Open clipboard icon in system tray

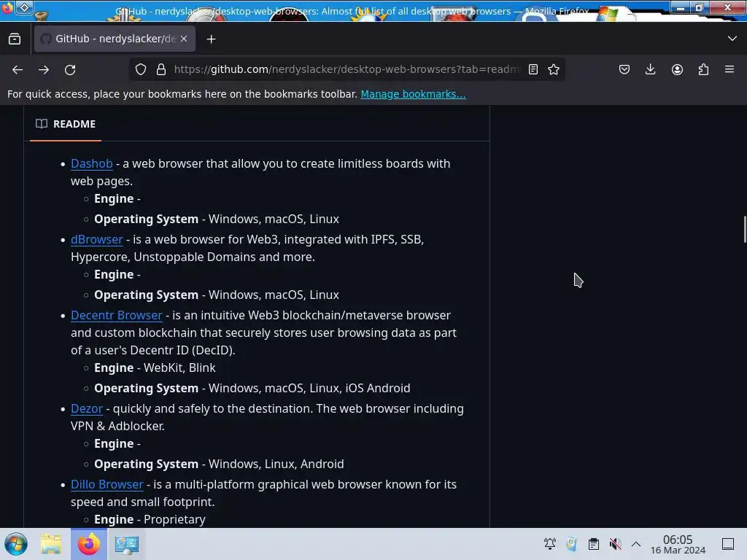(594, 543)
